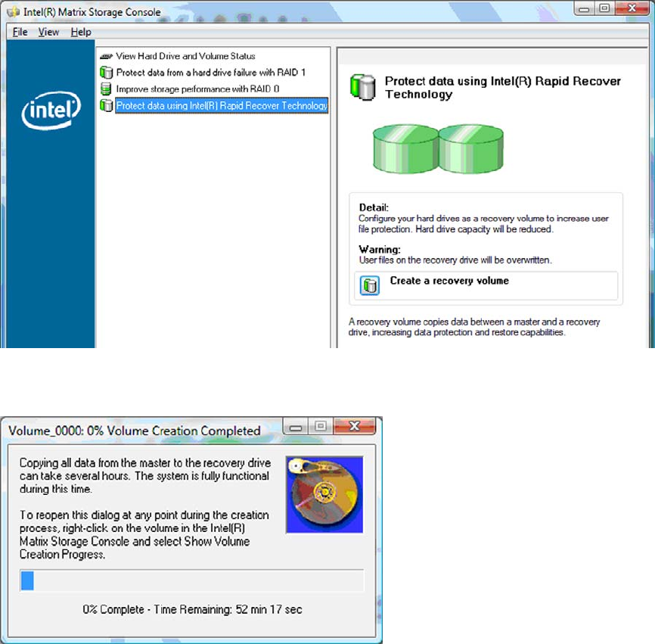Select Rapid Recover Technology list entry
This screenshot has width=655, height=644.
pyautogui.click(x=222, y=106)
